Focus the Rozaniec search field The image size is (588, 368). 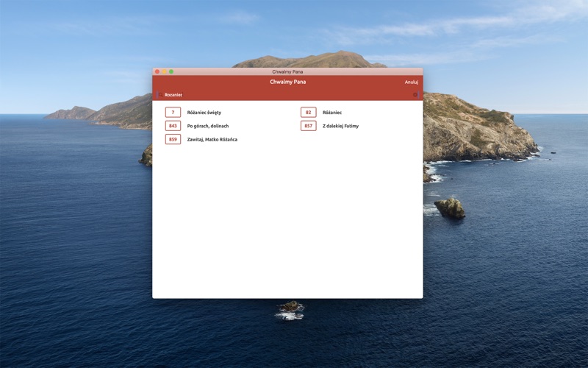click(287, 95)
